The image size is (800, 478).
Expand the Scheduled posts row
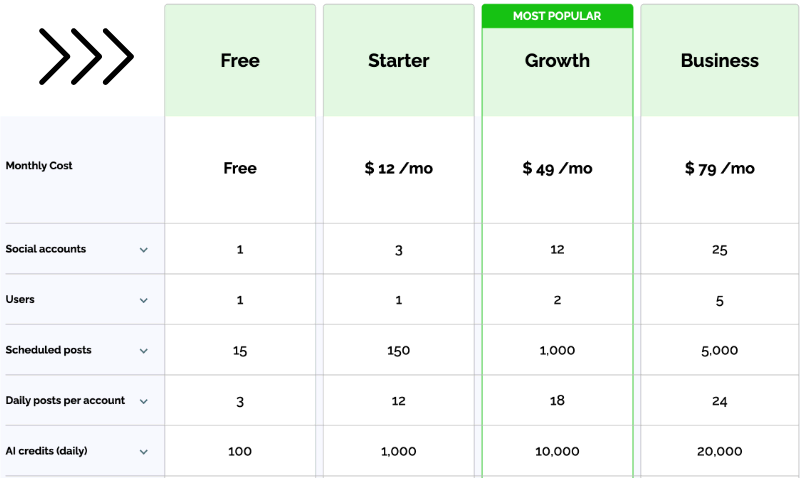[x=143, y=351]
